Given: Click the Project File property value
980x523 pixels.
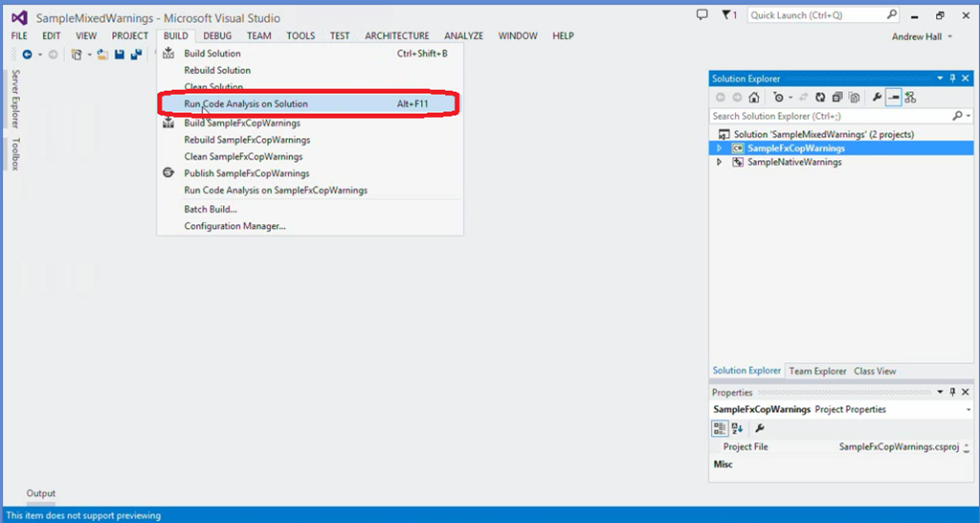Looking at the screenshot, I should pyautogui.click(x=899, y=446).
